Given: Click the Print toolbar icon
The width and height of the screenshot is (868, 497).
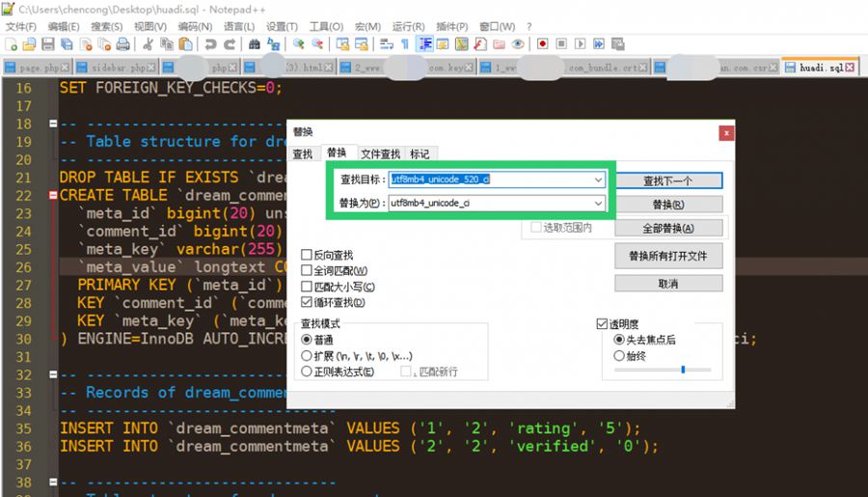Looking at the screenshot, I should (122, 44).
